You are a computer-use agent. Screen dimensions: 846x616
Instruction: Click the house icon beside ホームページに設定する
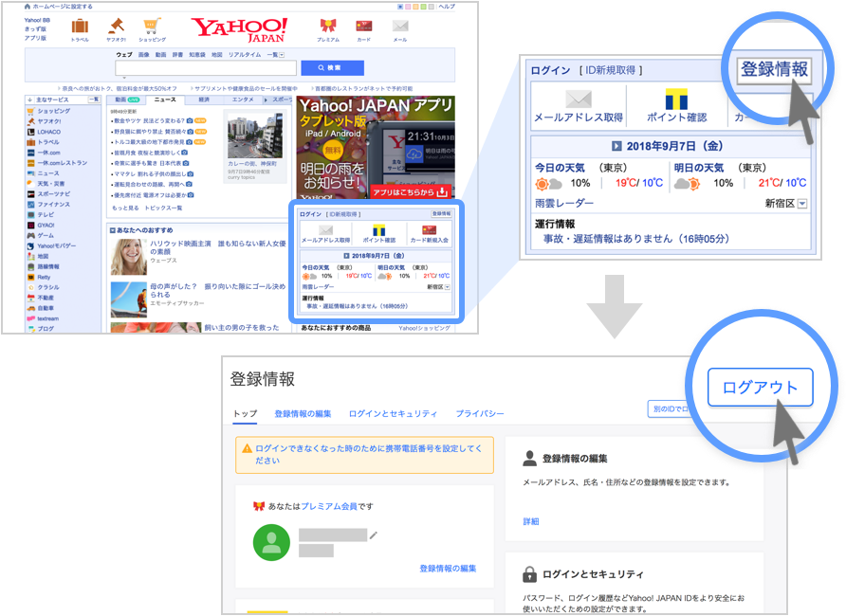tap(28, 7)
